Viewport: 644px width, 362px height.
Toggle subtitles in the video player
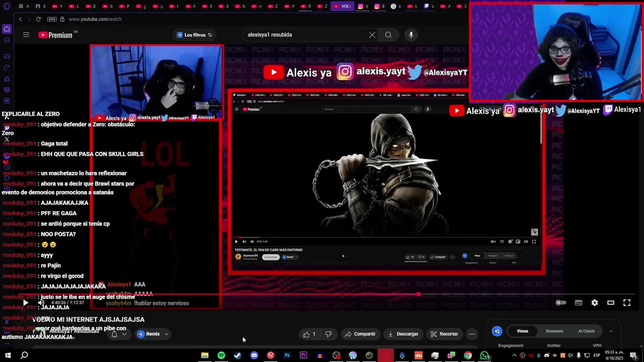(x=579, y=303)
